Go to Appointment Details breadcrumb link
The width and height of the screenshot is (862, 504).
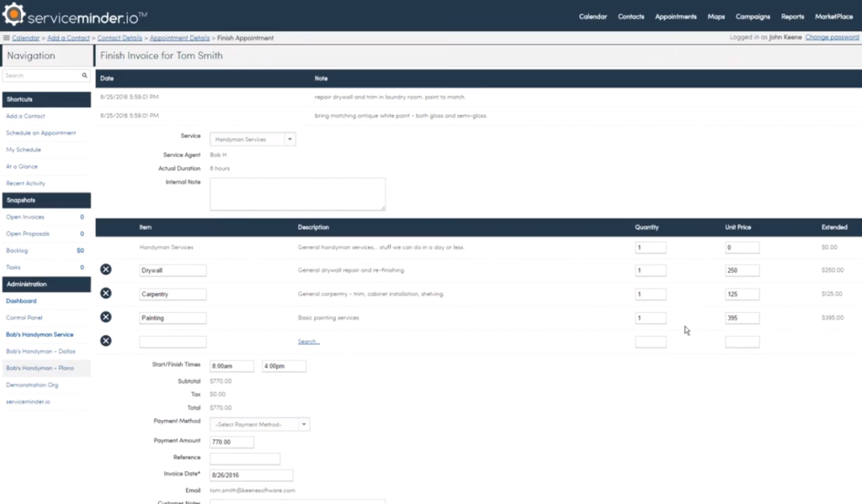pyautogui.click(x=180, y=38)
